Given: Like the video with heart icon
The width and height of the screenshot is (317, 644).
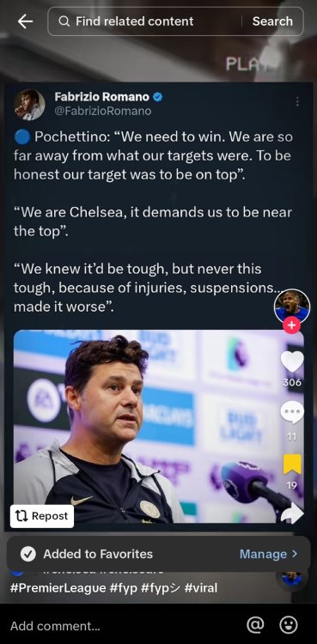Looking at the screenshot, I should coord(292,361).
